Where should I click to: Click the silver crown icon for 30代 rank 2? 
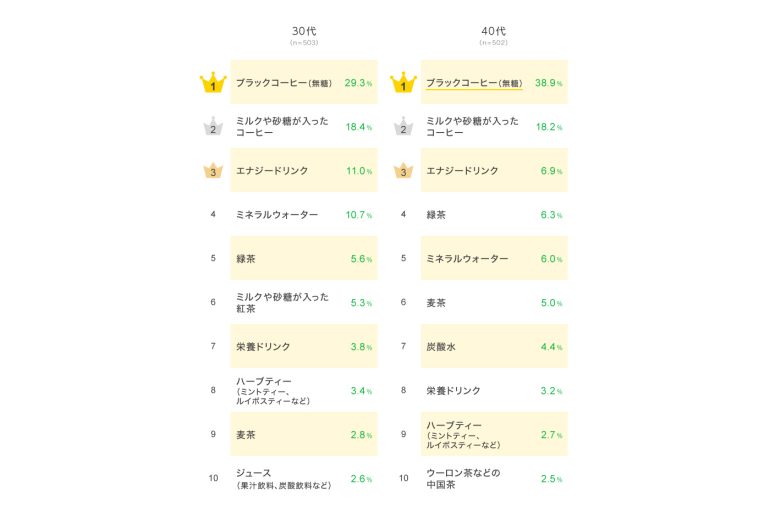[213, 127]
